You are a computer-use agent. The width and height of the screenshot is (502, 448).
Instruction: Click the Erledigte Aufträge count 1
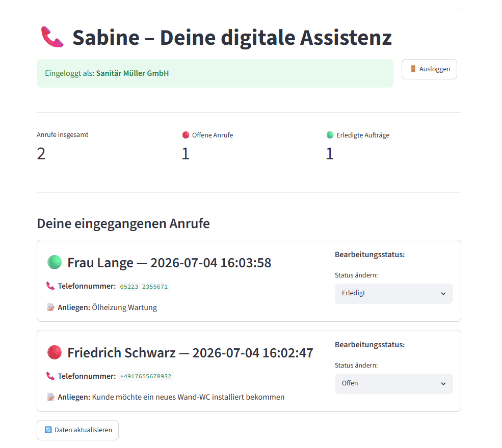point(330,154)
